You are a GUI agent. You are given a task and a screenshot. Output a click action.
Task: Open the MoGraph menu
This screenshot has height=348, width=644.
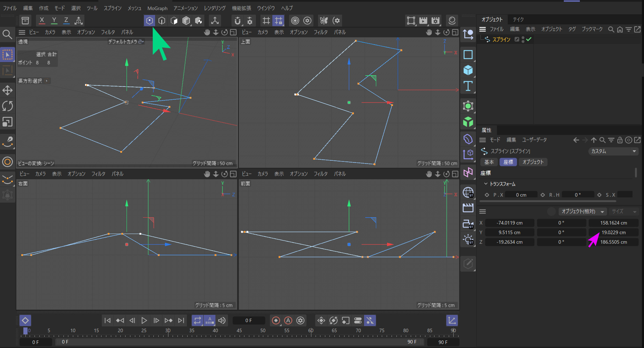[157, 8]
